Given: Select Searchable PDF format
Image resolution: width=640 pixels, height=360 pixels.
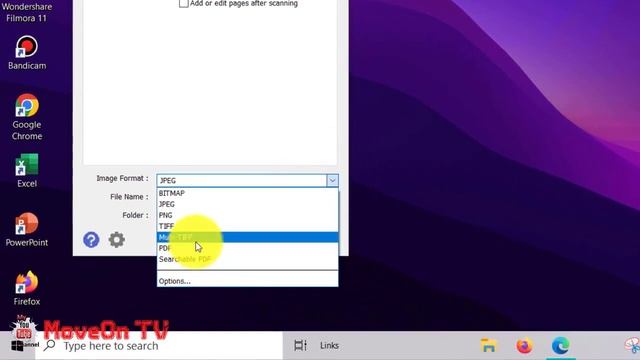Looking at the screenshot, I should tap(247, 259).
